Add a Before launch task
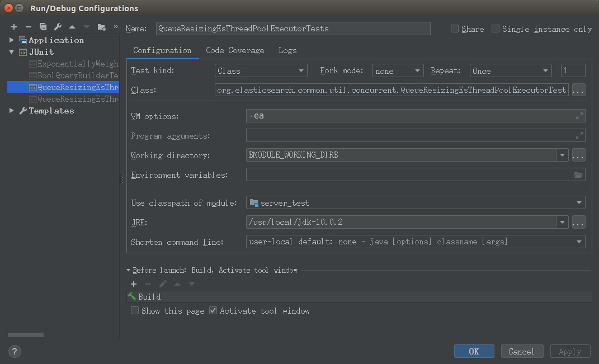The height and width of the screenshot is (364, 599). [134, 284]
